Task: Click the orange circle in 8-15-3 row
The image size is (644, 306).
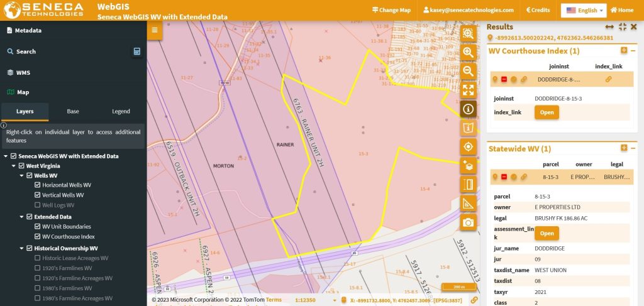Action: 513,177
